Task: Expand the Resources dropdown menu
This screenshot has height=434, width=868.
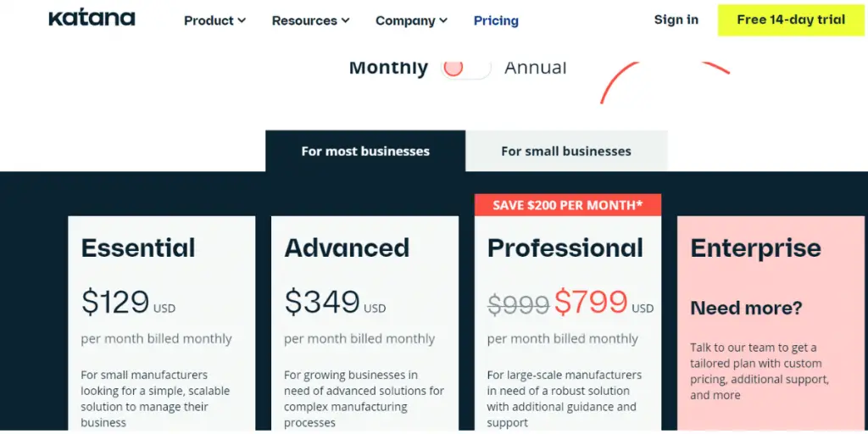Action: (310, 20)
